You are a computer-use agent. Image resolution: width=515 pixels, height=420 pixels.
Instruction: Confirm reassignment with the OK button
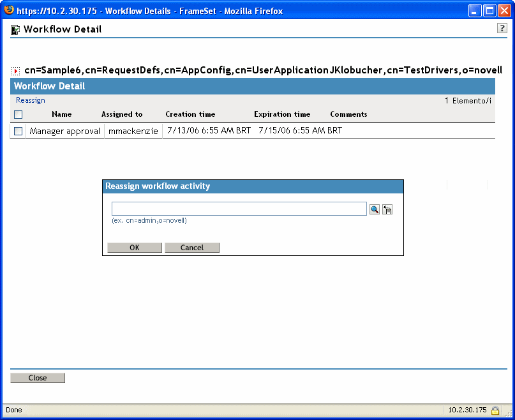point(135,248)
